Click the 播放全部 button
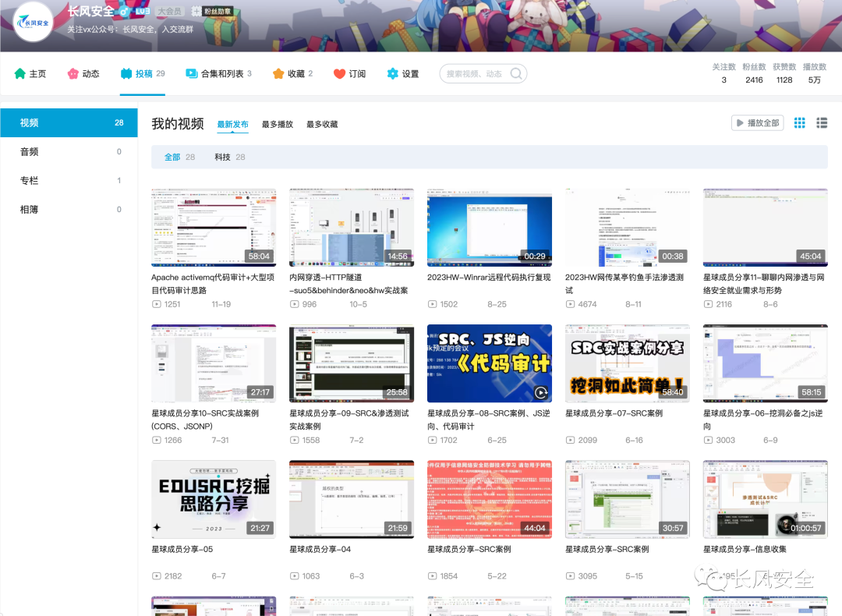The height and width of the screenshot is (616, 842). coord(757,123)
